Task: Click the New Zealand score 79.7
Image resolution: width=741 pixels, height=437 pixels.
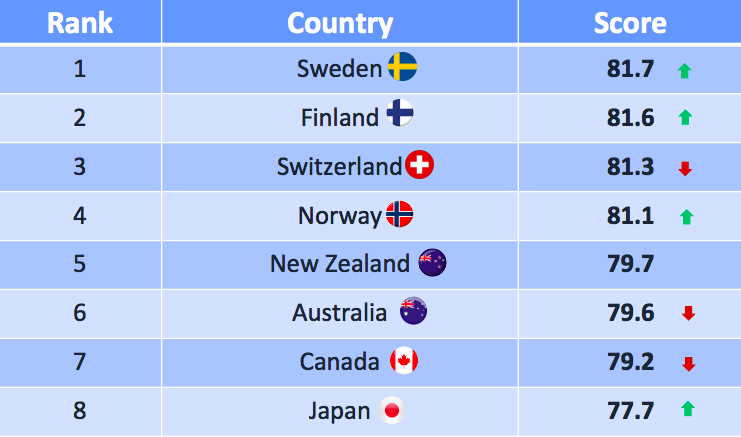Action: (630, 264)
